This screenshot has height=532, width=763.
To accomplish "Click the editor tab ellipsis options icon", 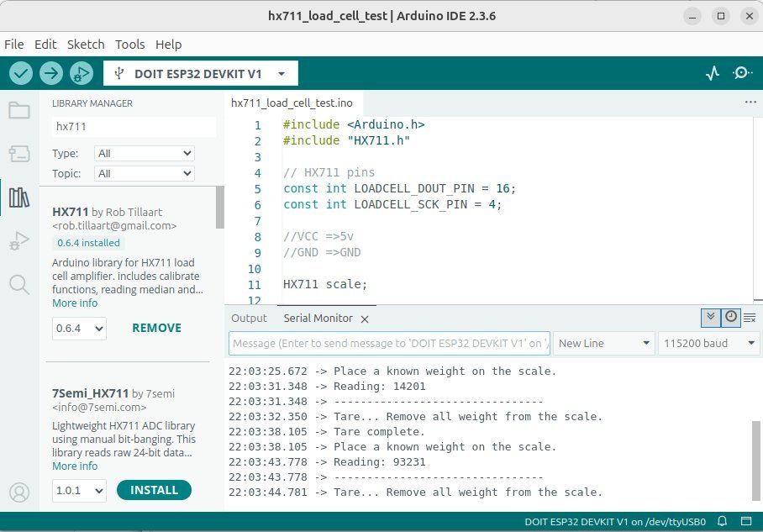I will click(x=750, y=103).
